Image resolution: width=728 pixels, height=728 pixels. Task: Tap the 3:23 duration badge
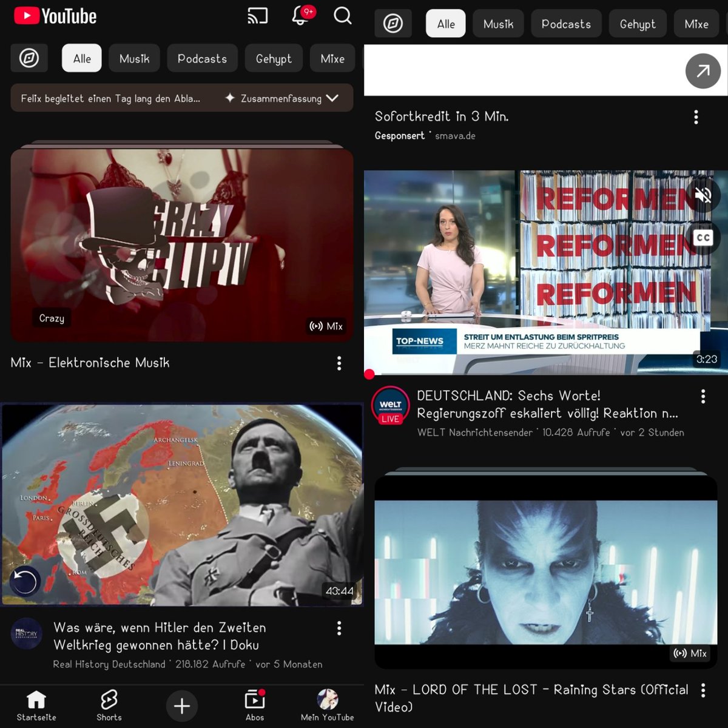click(x=707, y=359)
